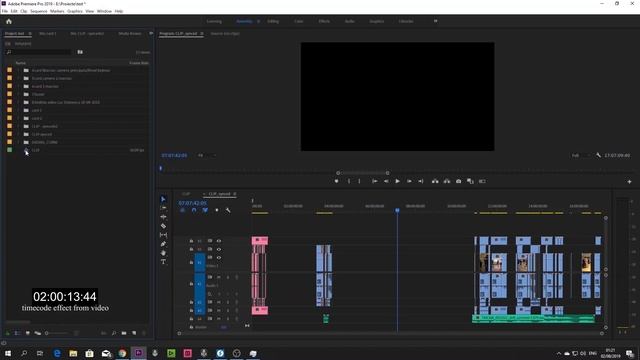Open the Markers menu

point(57,11)
